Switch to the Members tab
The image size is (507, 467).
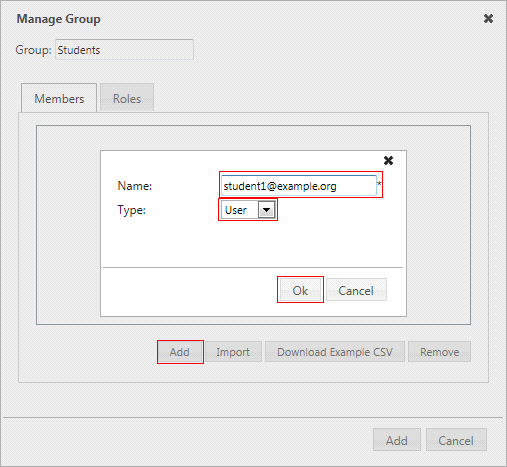(x=59, y=98)
